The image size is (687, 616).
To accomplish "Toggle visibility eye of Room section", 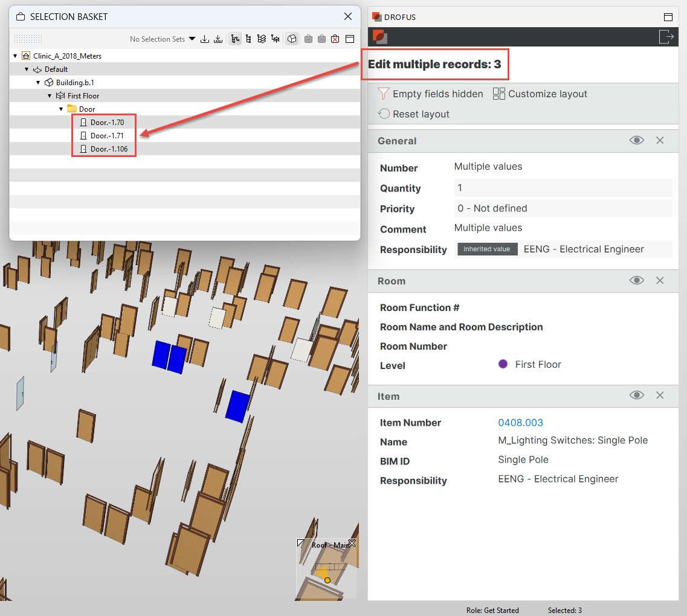I will pos(636,281).
